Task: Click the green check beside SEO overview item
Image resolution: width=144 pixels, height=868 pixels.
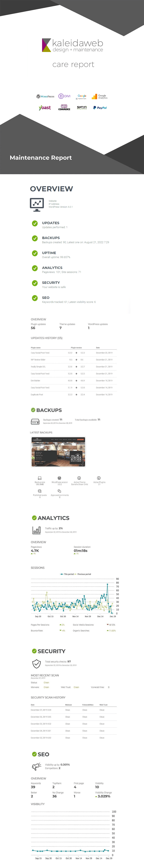Action: 35,298
